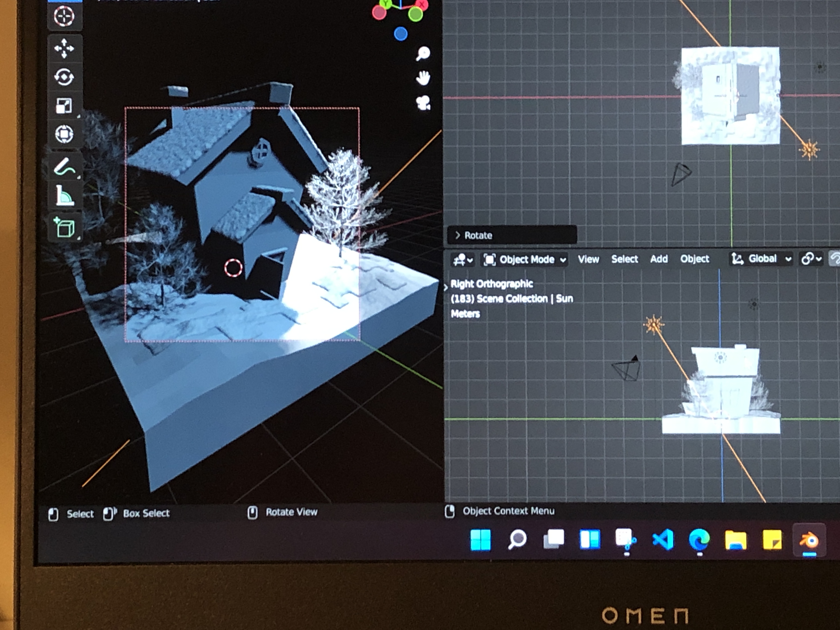
Task: Open Task View in the taskbar
Action: (554, 540)
